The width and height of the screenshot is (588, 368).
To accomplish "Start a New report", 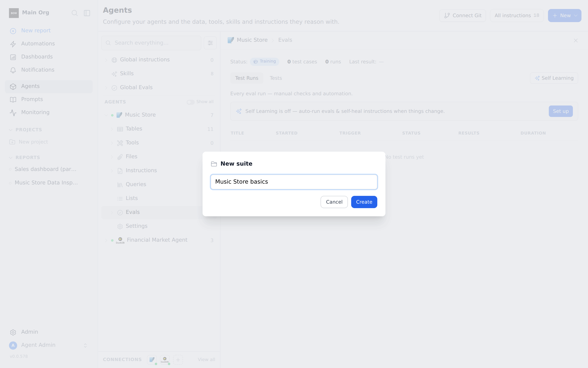I will click(x=36, y=31).
